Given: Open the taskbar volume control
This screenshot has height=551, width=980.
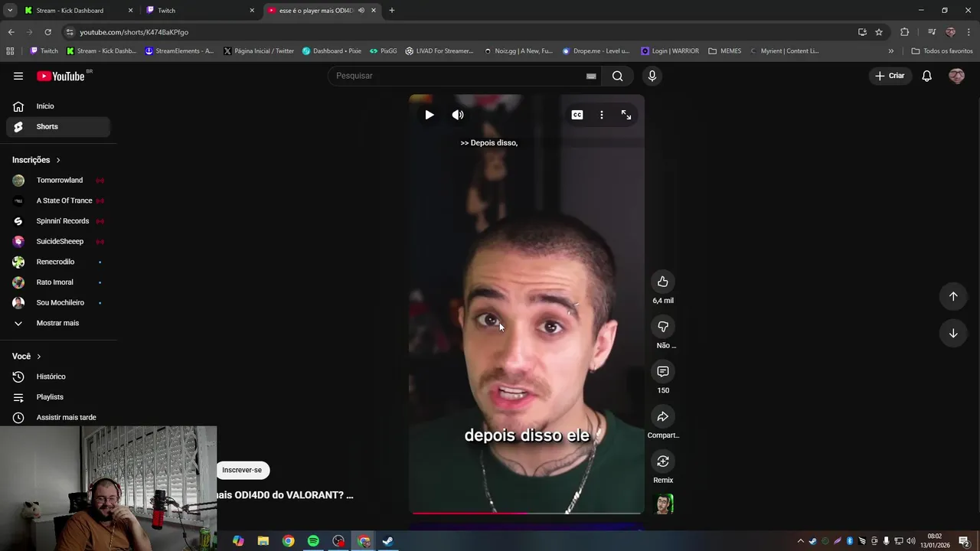Looking at the screenshot, I should tap(911, 541).
